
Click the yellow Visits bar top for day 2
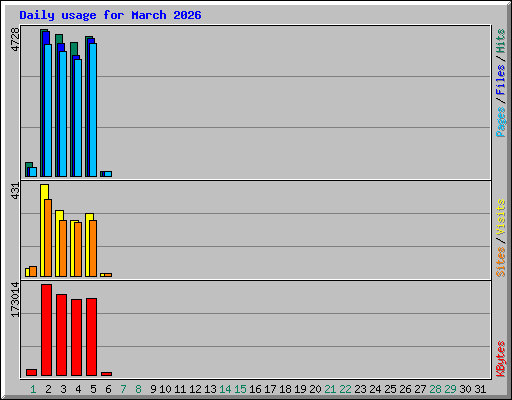[x=44, y=191]
